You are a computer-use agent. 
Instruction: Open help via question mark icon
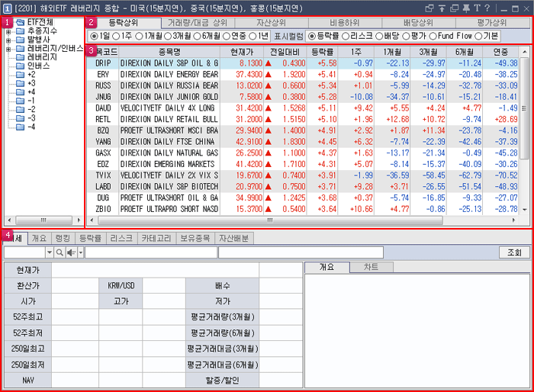pyautogui.click(x=487, y=8)
